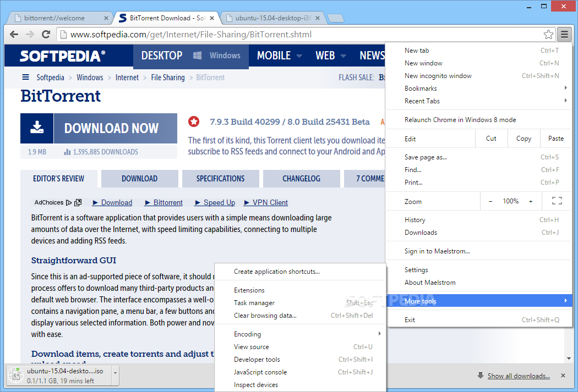Click the AdChoices icon
This screenshot has height=392, width=578.
(69, 202)
